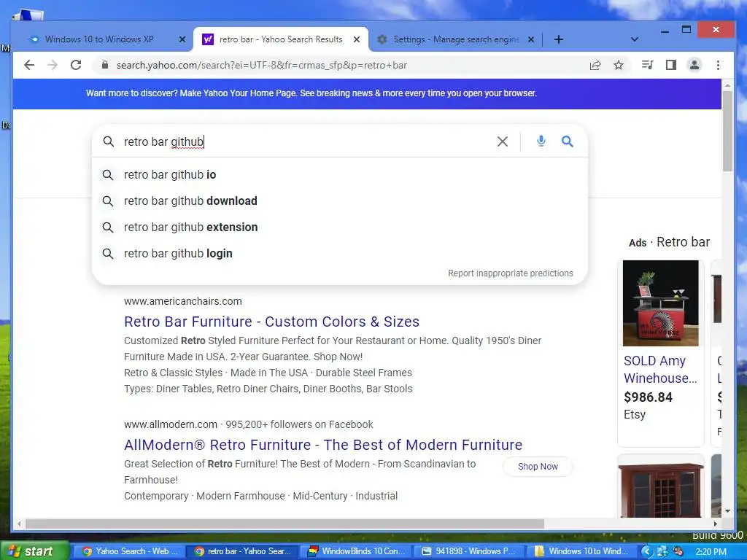Expand the tab search chevron
The width and height of the screenshot is (747, 560).
pyautogui.click(x=634, y=39)
